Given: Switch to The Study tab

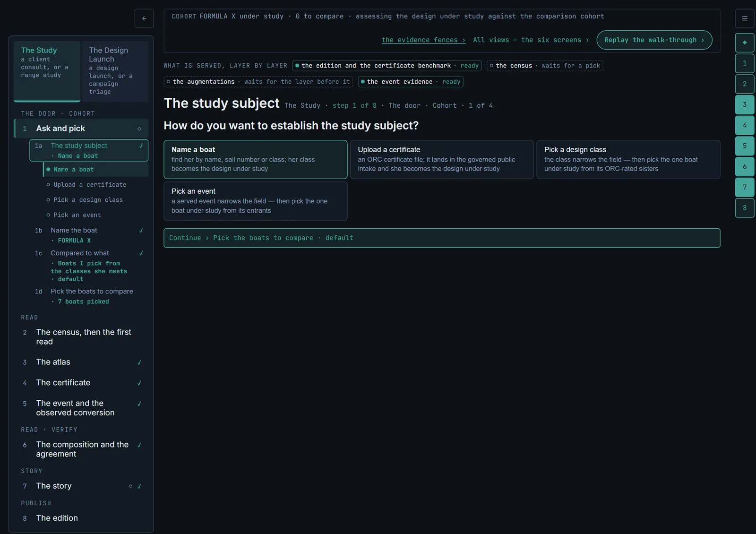Looking at the screenshot, I should click(x=47, y=71).
